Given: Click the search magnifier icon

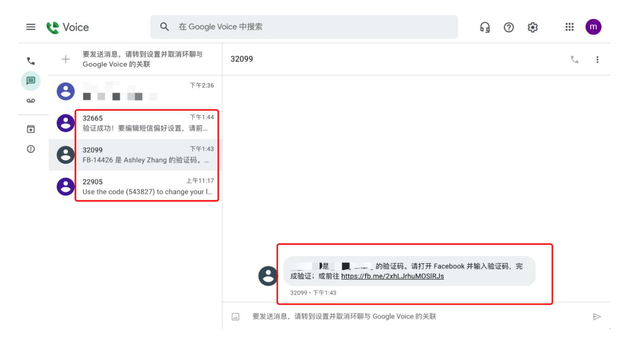Looking at the screenshot, I should (165, 27).
